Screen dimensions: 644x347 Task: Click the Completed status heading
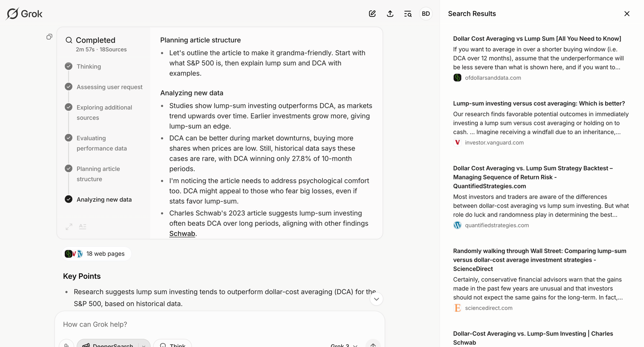(x=95, y=40)
